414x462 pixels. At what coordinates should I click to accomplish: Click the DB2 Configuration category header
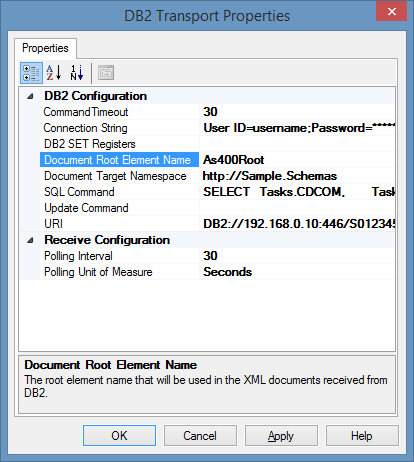[x=95, y=96]
